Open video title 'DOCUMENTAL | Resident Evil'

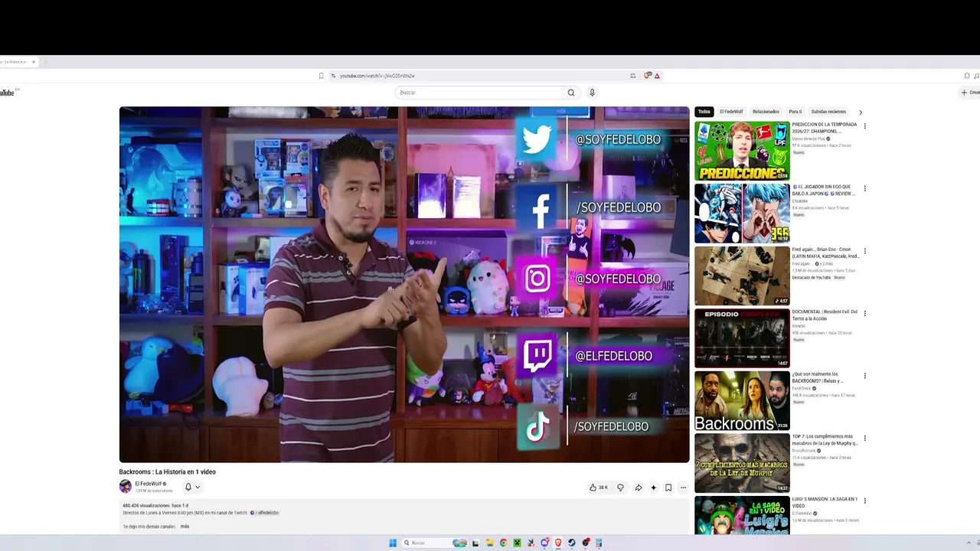coord(825,315)
